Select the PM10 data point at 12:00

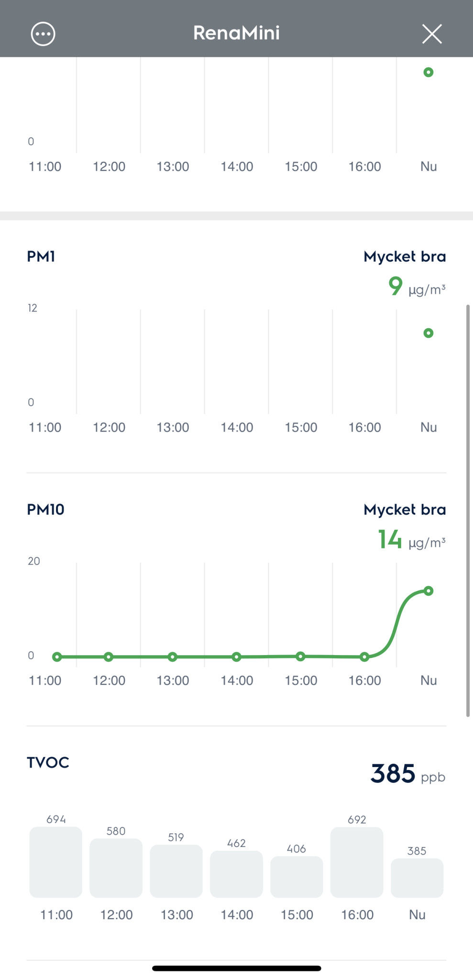coord(109,657)
